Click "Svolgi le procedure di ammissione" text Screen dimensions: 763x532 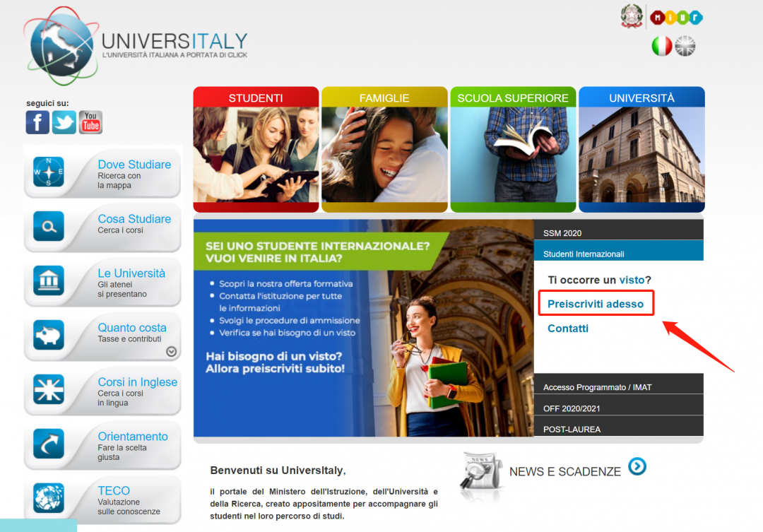coord(290,321)
